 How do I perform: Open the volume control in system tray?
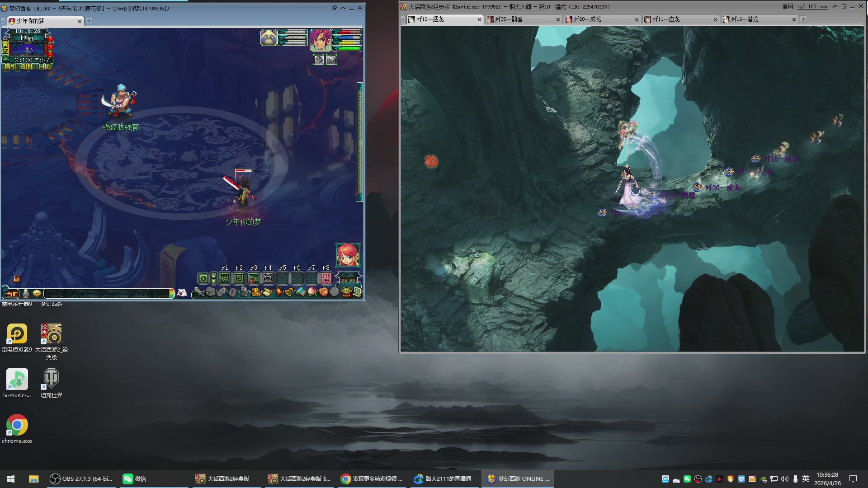coord(784,479)
